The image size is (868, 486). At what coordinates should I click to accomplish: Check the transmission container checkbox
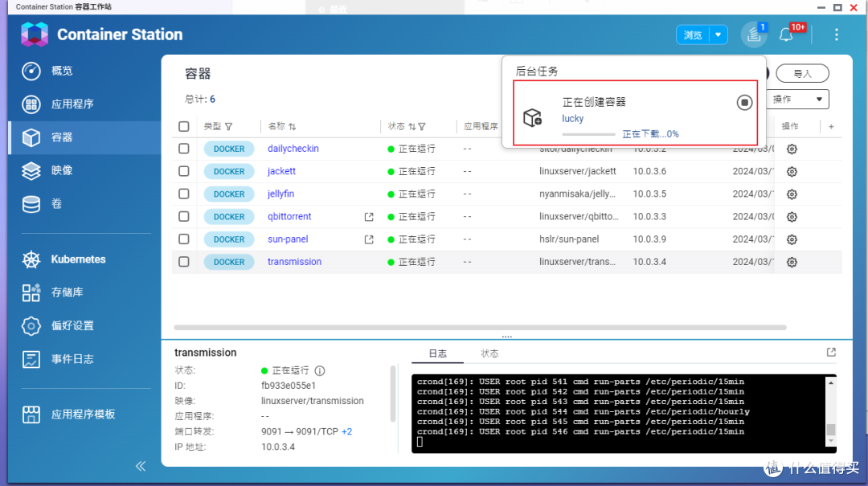pos(184,262)
